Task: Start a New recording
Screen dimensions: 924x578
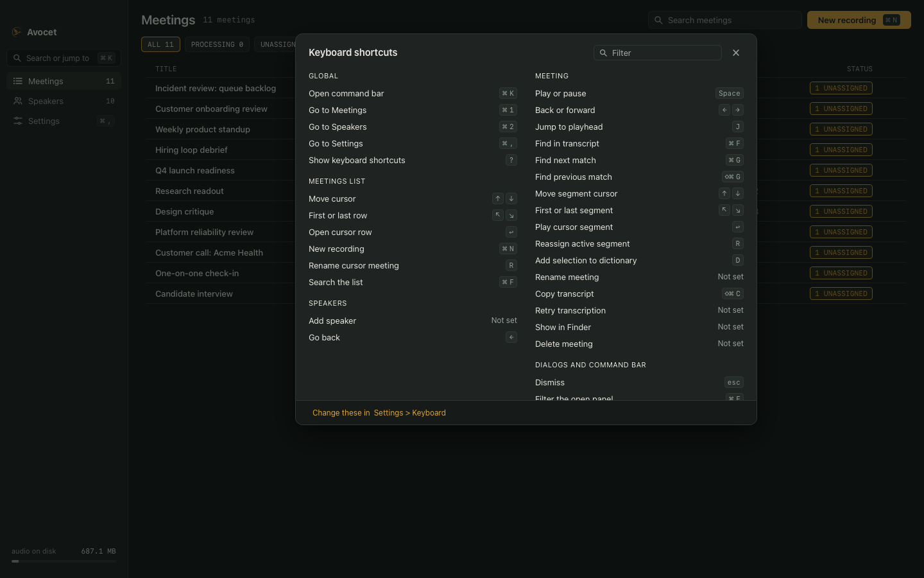Action: click(859, 20)
